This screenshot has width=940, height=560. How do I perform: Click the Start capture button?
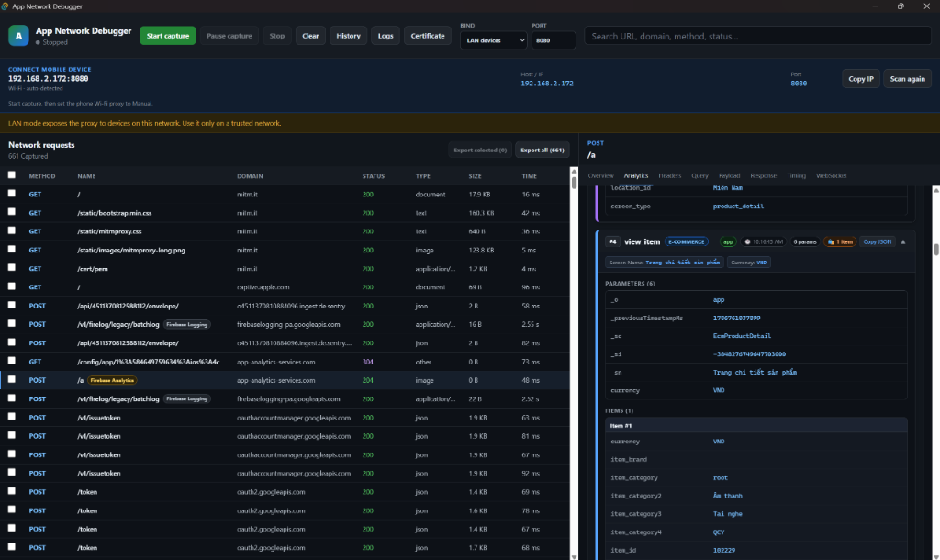pos(168,36)
